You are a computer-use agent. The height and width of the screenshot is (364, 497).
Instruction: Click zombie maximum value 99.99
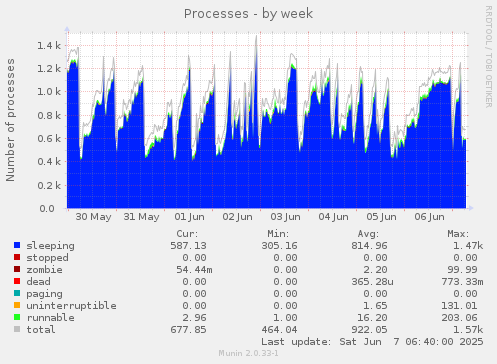[x=463, y=270]
